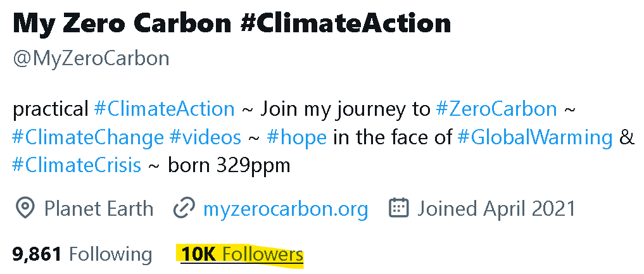This screenshot has width=644, height=274.
Task: Open the 10K Followers list
Action: click(242, 254)
